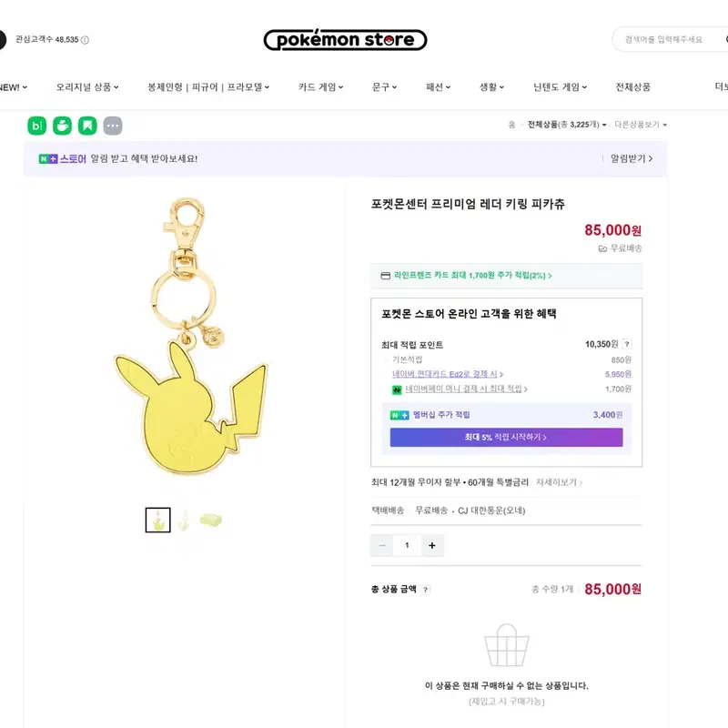Screen dimensions: 728x728
Task: Click the search input field
Action: (669, 39)
